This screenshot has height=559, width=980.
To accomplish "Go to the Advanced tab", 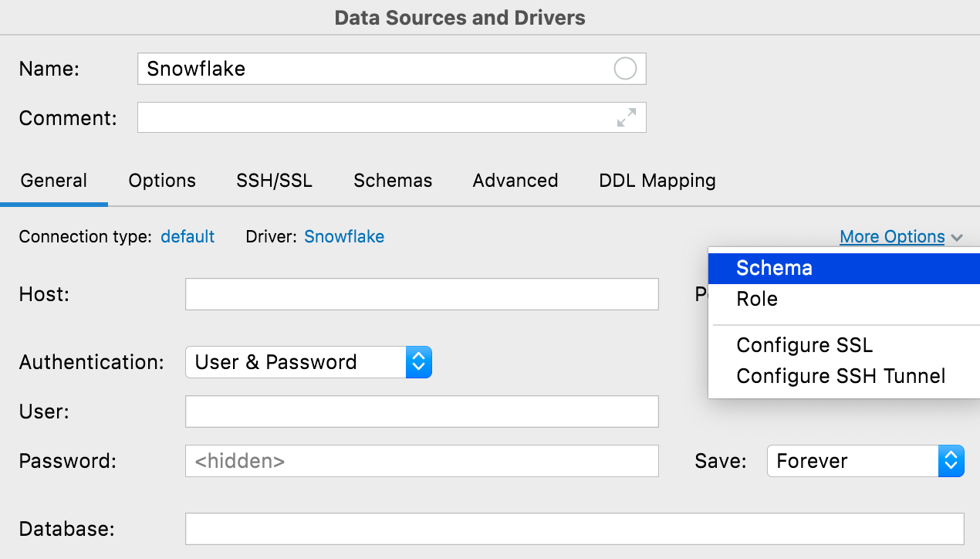I will coord(515,181).
